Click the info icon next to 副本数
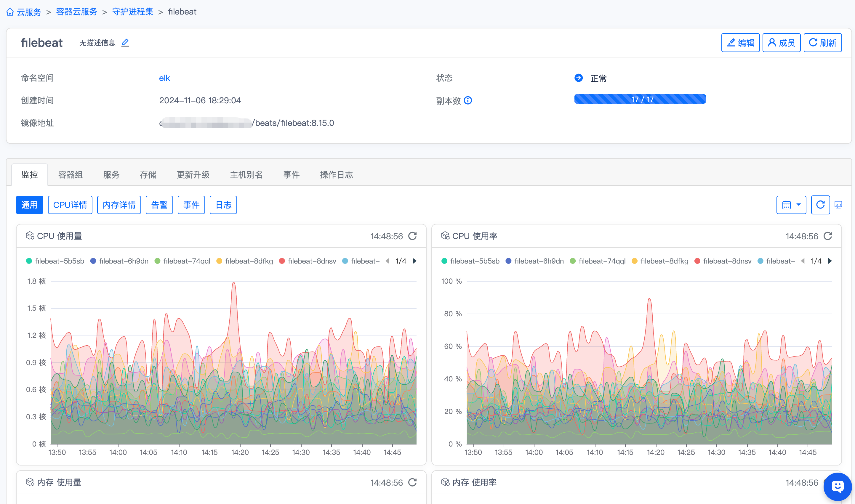Screen dimensions: 855x504 [468, 100]
